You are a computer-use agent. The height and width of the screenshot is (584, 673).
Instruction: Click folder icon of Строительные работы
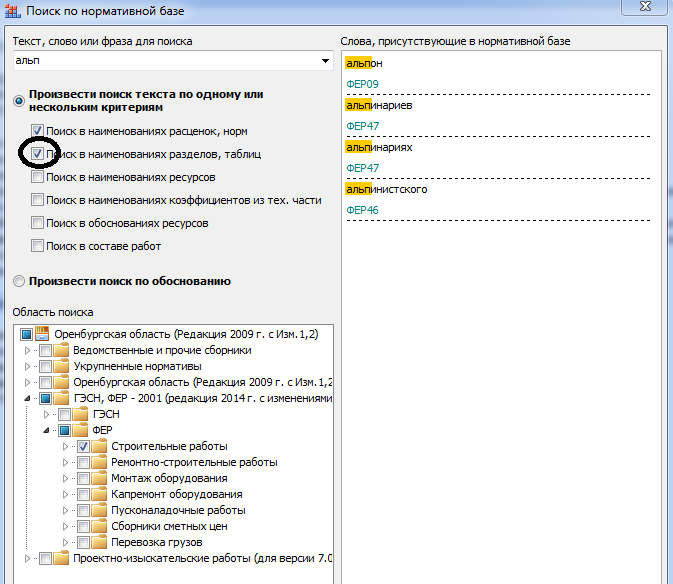pyautogui.click(x=99, y=446)
